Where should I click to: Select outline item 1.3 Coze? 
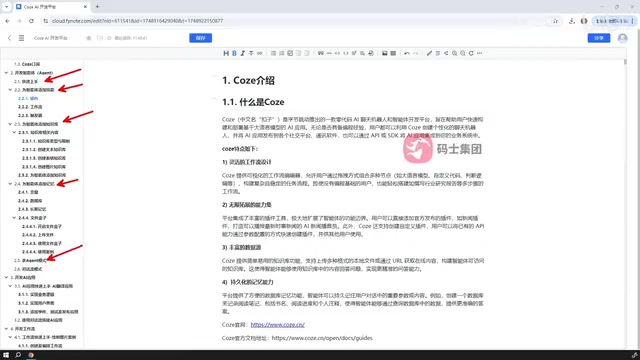27,64
